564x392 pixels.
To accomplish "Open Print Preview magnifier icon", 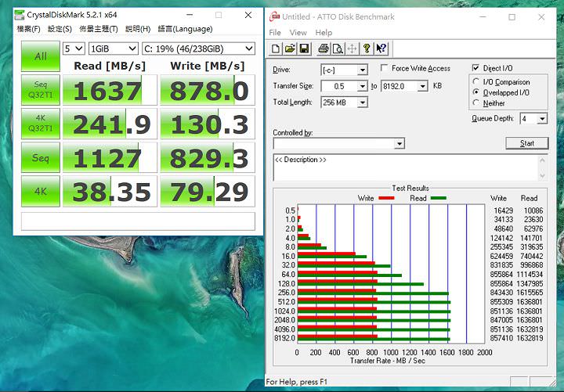I will click(337, 49).
